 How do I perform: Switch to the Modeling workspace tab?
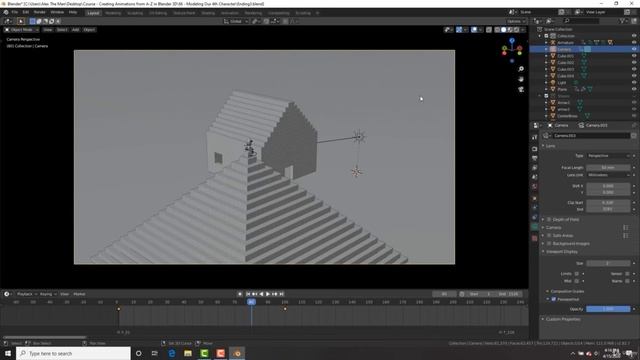(113, 13)
